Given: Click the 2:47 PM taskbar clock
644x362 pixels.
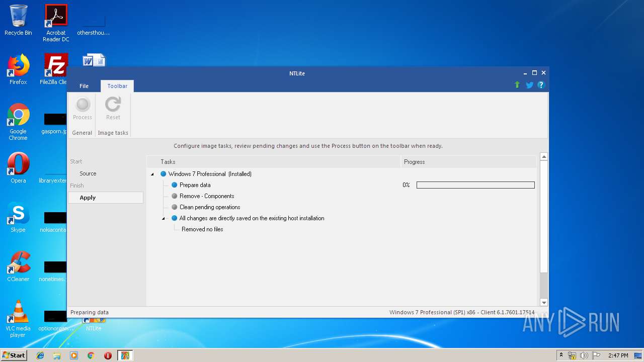Looking at the screenshot, I should point(618,355).
